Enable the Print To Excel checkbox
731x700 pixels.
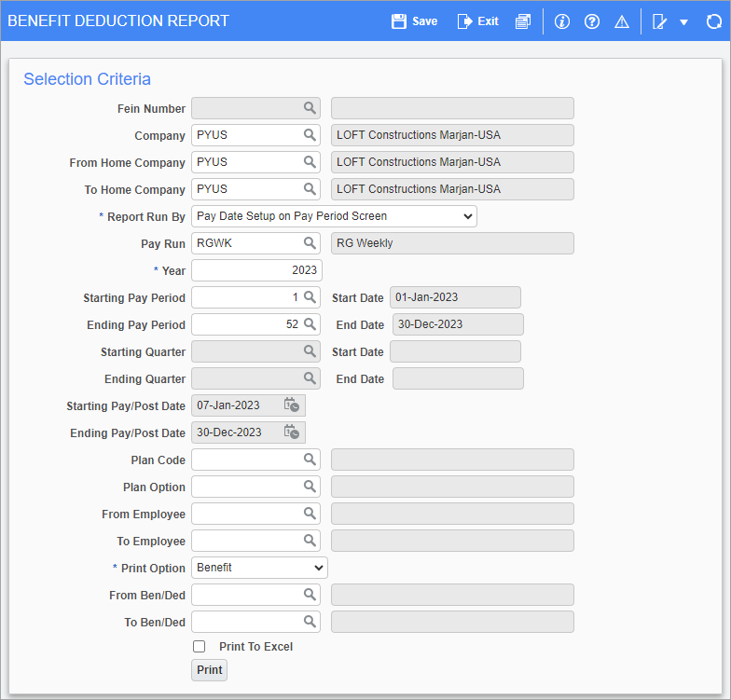199,647
